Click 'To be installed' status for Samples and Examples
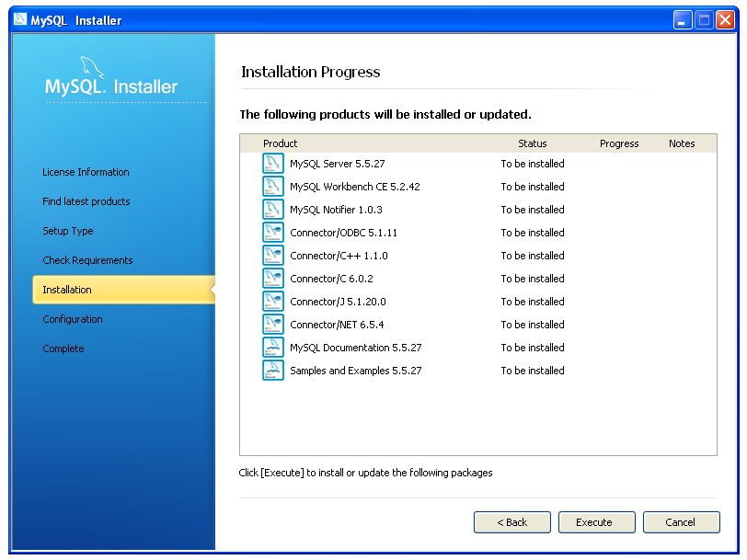Screen dimensions: 747x560 coord(533,371)
